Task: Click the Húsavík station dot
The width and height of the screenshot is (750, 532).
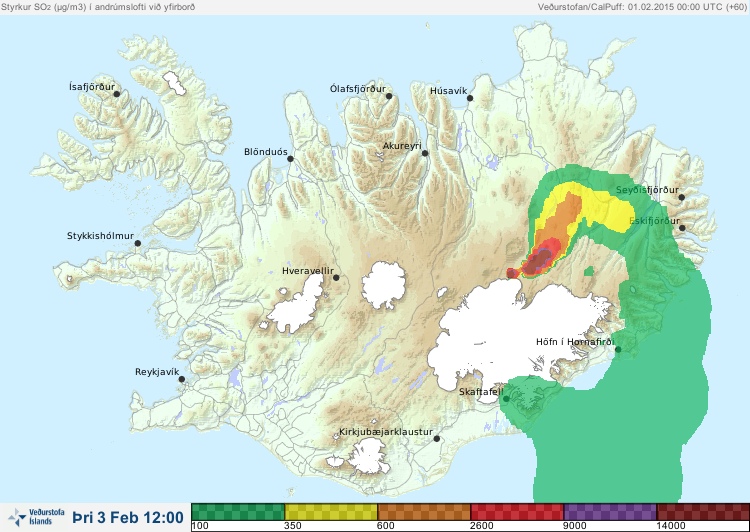Action: [x=470, y=98]
